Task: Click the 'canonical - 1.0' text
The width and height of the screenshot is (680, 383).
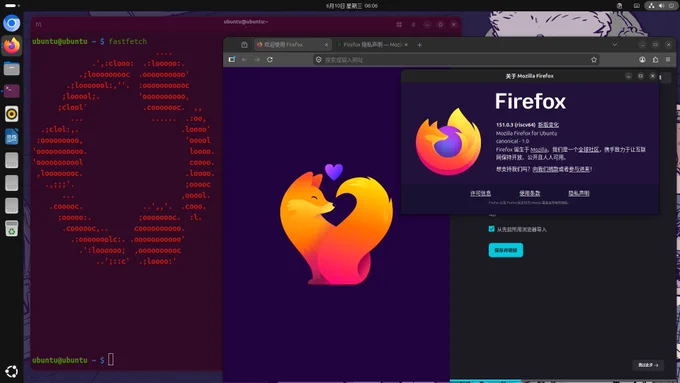Action: [513, 141]
